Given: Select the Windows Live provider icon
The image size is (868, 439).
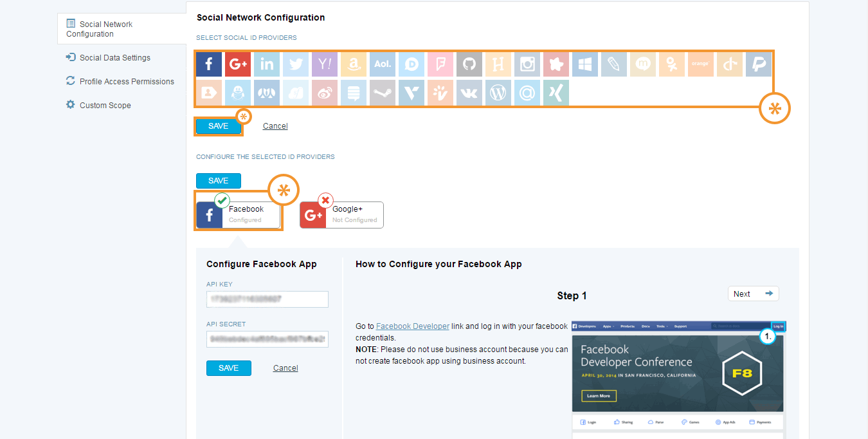Looking at the screenshot, I should pyautogui.click(x=585, y=64).
